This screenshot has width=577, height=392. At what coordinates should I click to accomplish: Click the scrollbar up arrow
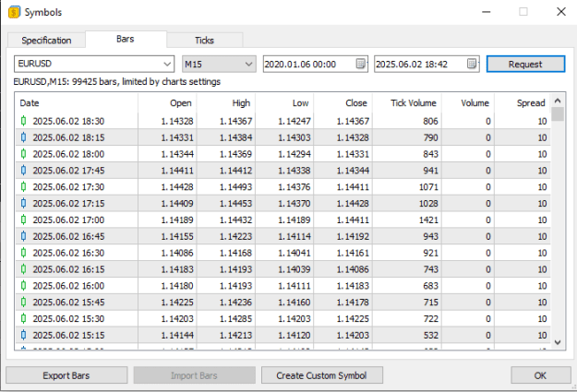point(558,100)
